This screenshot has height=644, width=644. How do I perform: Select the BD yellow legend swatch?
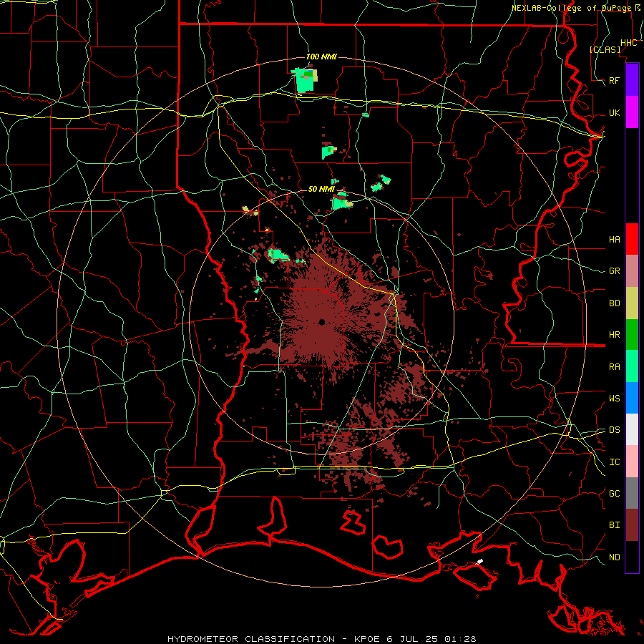632,303
